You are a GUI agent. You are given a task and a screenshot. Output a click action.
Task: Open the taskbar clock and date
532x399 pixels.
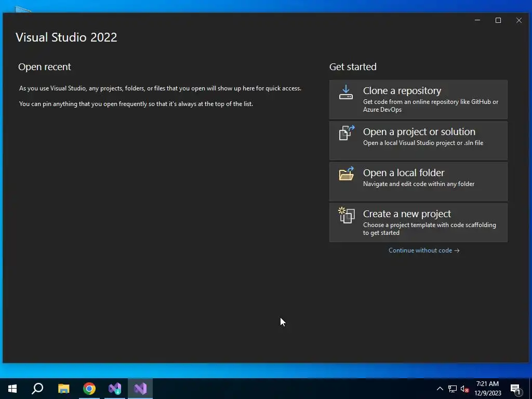[x=487, y=389]
